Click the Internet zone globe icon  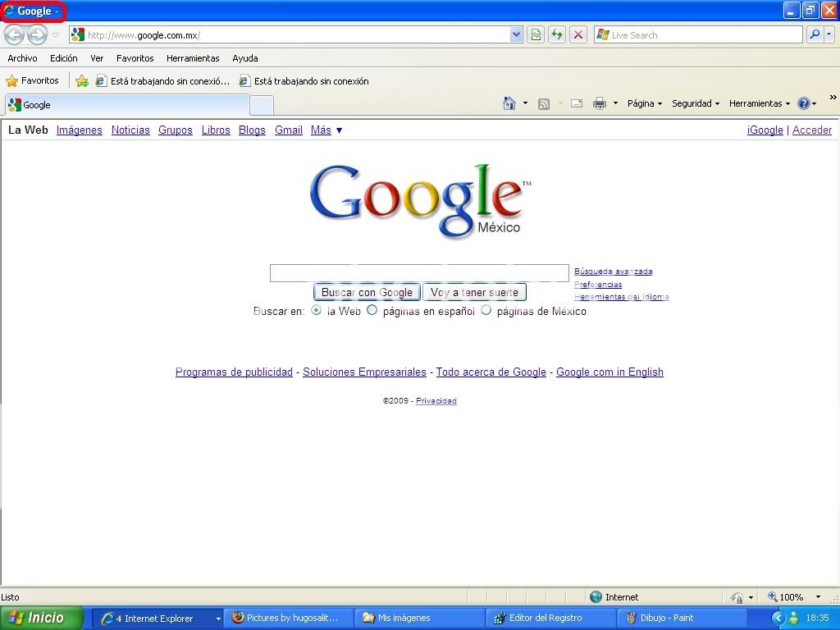coord(596,597)
